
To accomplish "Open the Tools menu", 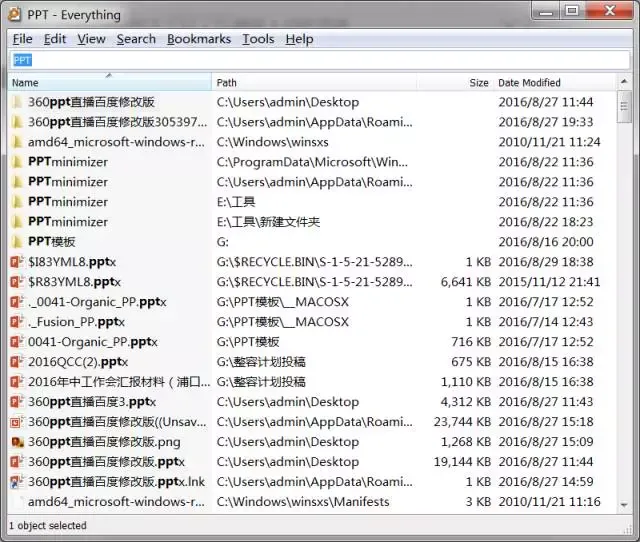I will click(258, 39).
